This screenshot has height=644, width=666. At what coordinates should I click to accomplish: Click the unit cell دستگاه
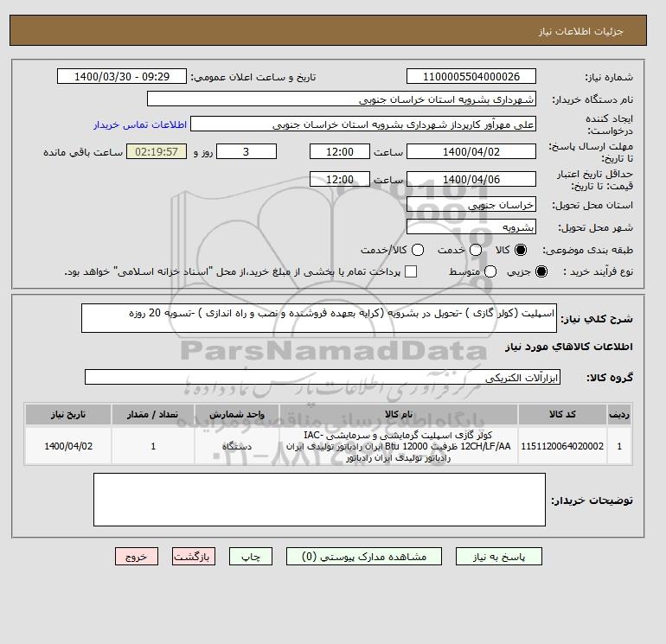pyautogui.click(x=237, y=446)
